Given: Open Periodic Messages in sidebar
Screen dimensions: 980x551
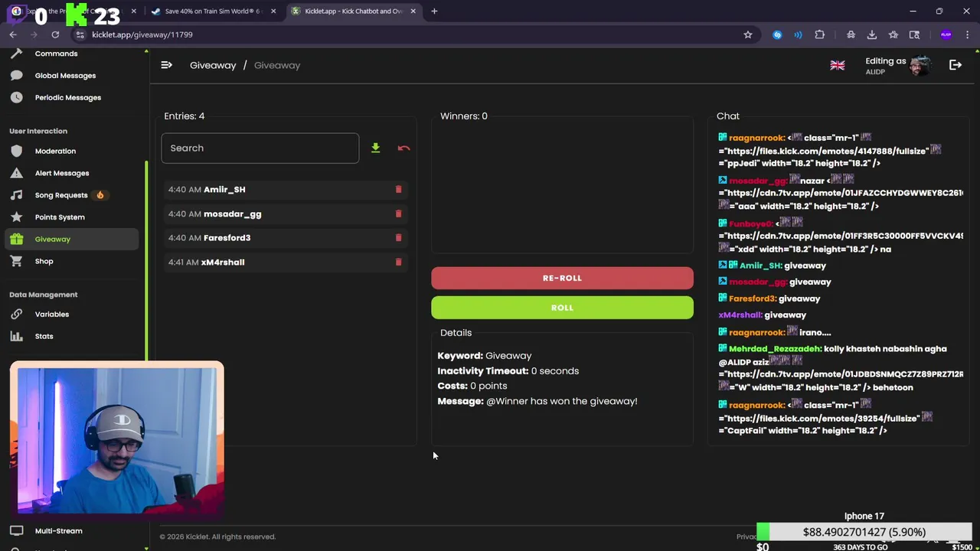Looking at the screenshot, I should [67, 97].
